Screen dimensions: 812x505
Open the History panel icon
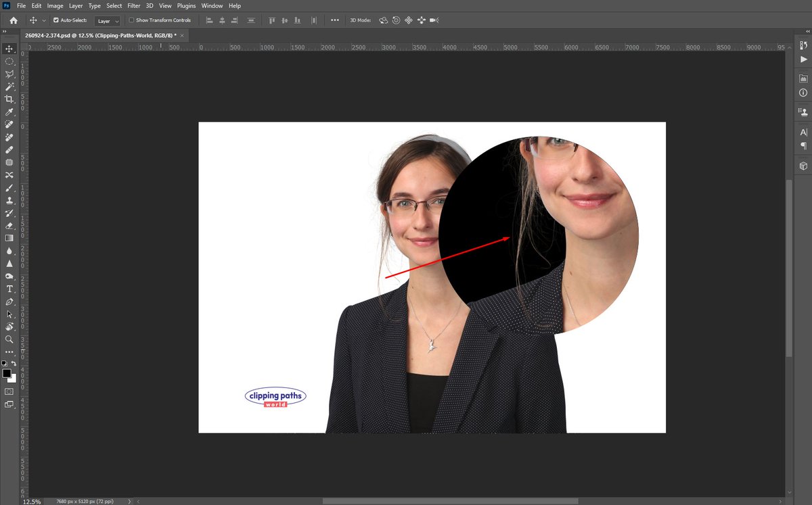click(x=803, y=45)
